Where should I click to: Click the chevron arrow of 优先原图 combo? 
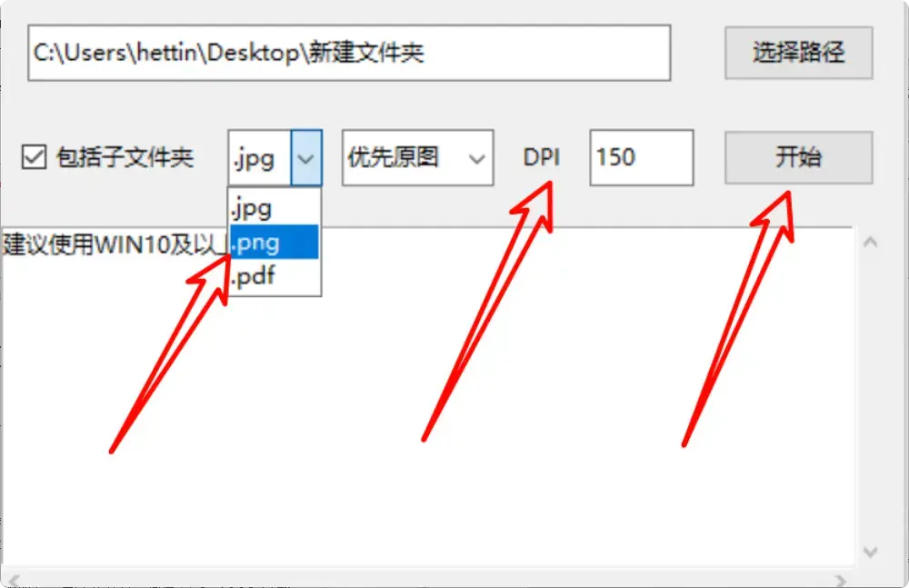point(476,158)
